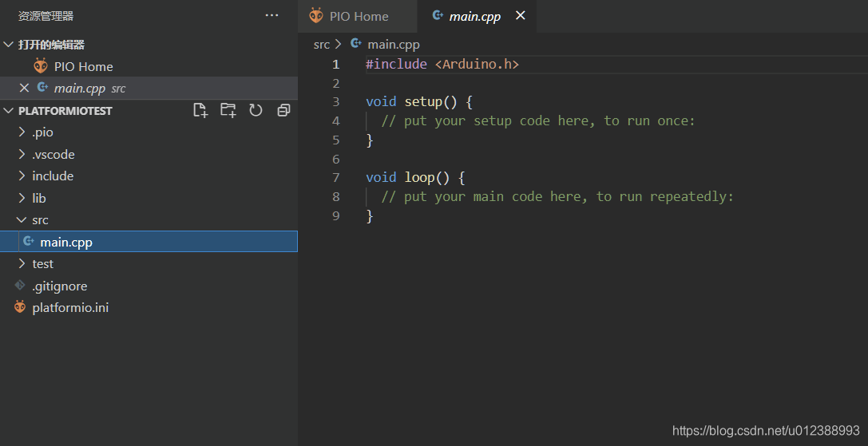Screen dimensions: 868x446
Task: Click the closing brace on line 5
Action: pyautogui.click(x=369, y=140)
